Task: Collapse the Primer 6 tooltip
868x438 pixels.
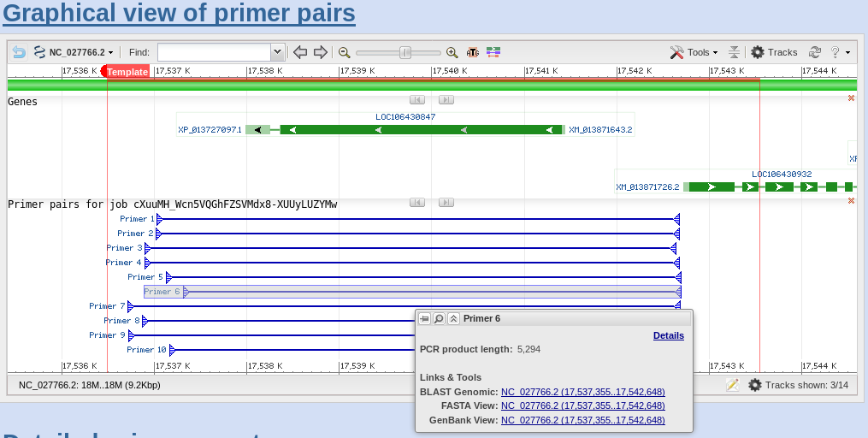Action: point(453,318)
